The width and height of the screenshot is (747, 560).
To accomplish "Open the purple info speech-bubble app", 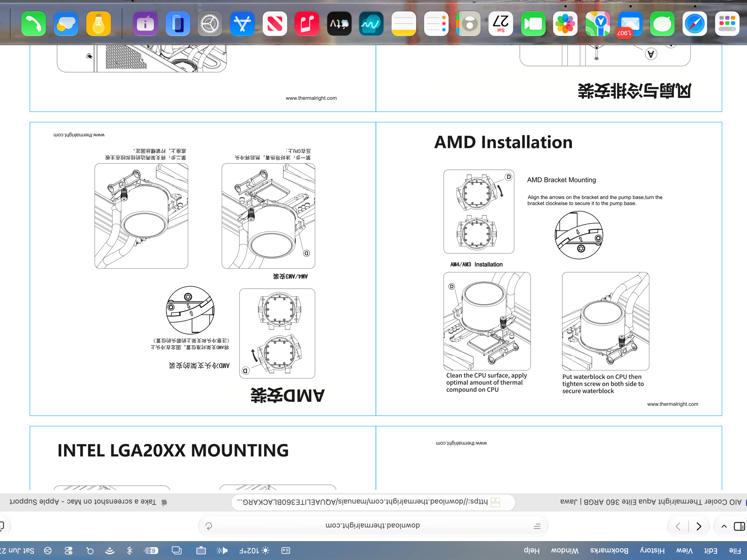I will pos(145,24).
